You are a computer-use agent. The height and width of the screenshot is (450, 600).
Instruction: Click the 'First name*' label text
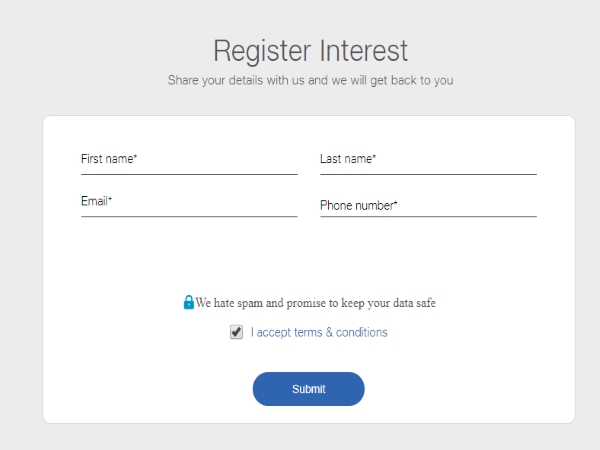(x=109, y=159)
